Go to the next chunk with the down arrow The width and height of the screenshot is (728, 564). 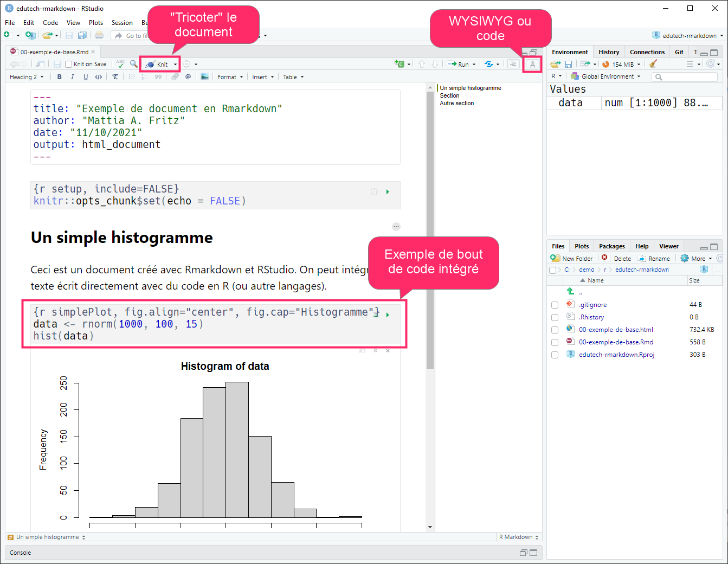435,64
